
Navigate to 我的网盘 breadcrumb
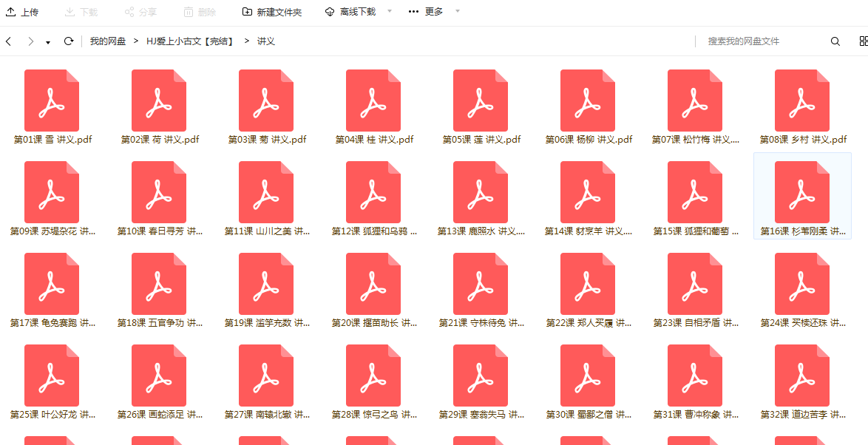[108, 41]
